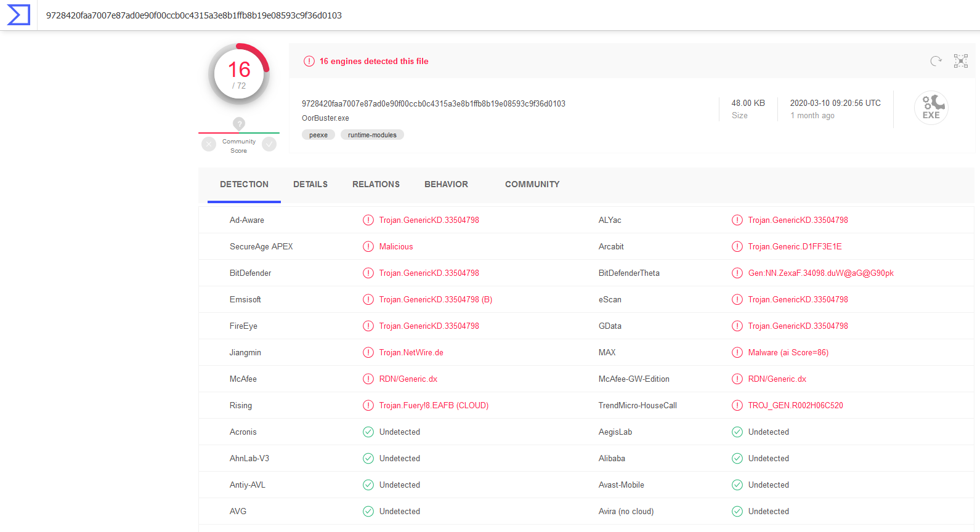Screen dimensions: 980x532
Task: Click the alert icon in the McAfee-GW-Edition row
Action: point(737,379)
